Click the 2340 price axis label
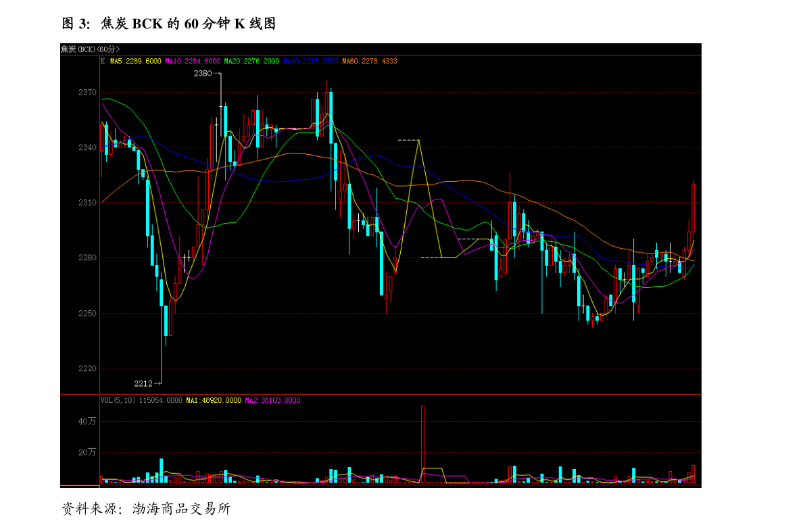 87,147
